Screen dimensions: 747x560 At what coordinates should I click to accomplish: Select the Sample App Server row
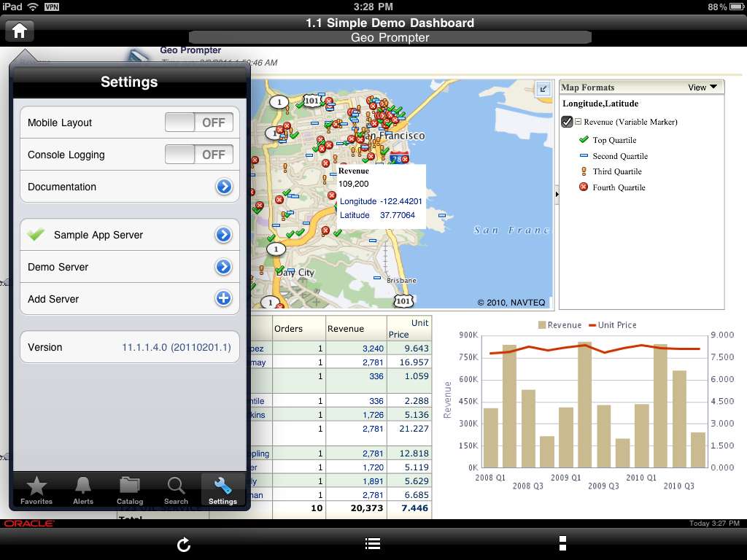coord(130,235)
